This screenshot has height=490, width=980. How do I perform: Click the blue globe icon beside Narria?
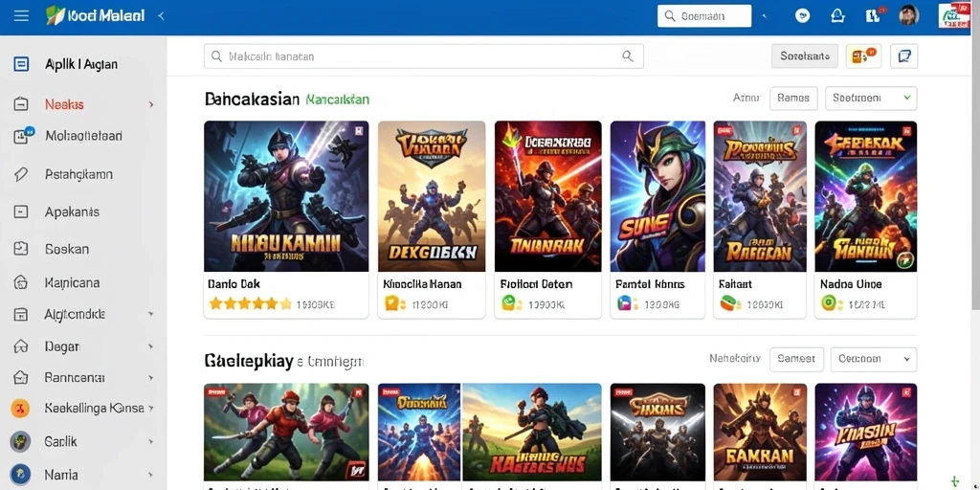(x=21, y=474)
